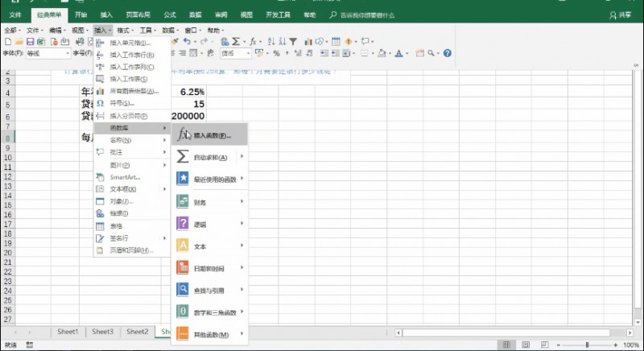
Task: Open the 开发工具 ribbon tab
Action: click(278, 14)
